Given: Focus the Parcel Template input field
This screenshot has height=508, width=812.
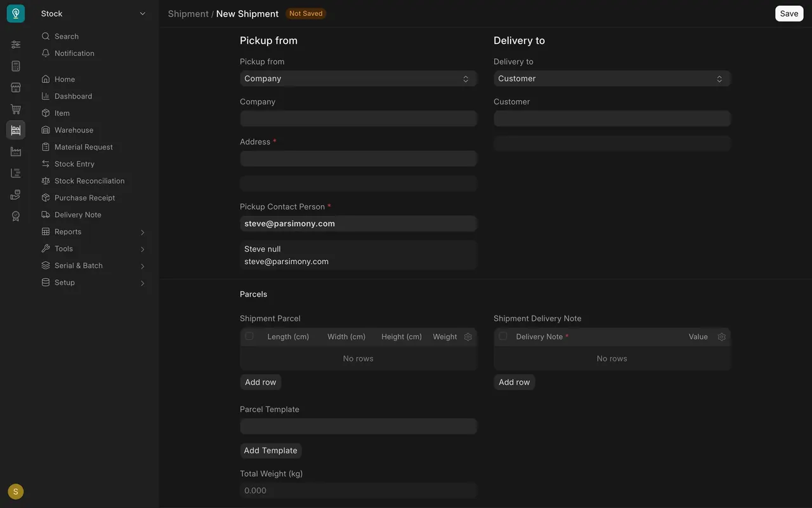Looking at the screenshot, I should [x=358, y=426].
